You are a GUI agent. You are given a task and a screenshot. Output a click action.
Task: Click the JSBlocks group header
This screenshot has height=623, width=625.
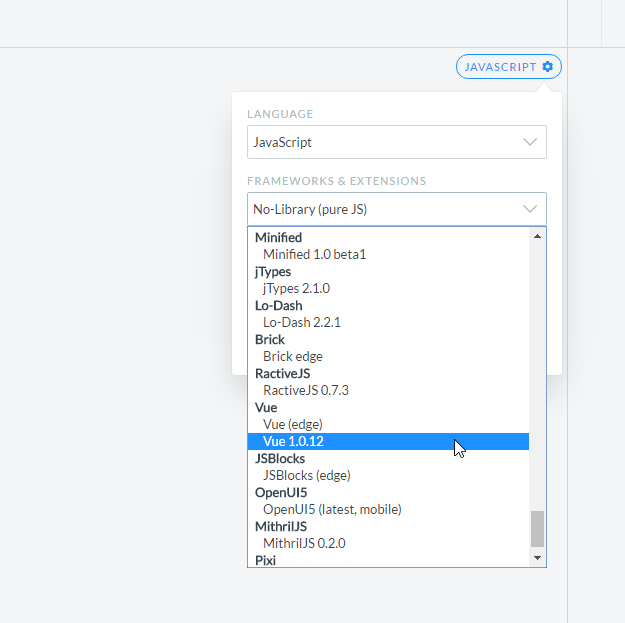point(280,459)
